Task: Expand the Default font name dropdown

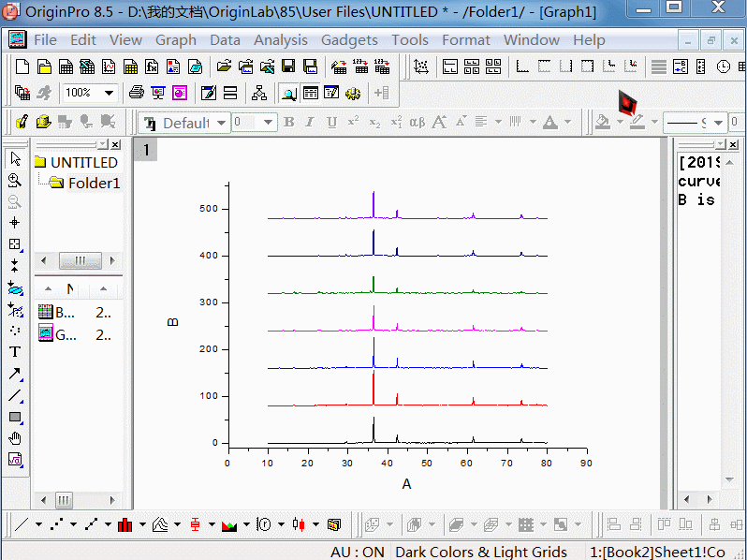Action: [222, 123]
